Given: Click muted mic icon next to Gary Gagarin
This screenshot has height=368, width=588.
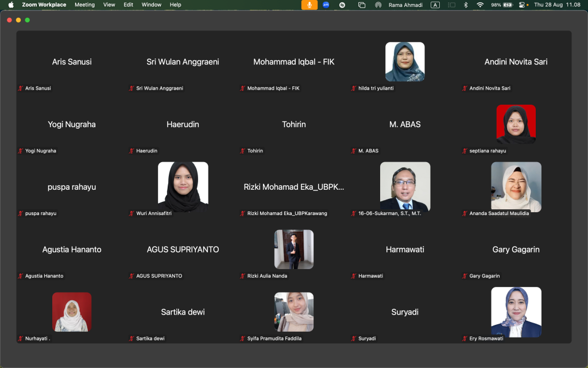Looking at the screenshot, I should pos(465,276).
